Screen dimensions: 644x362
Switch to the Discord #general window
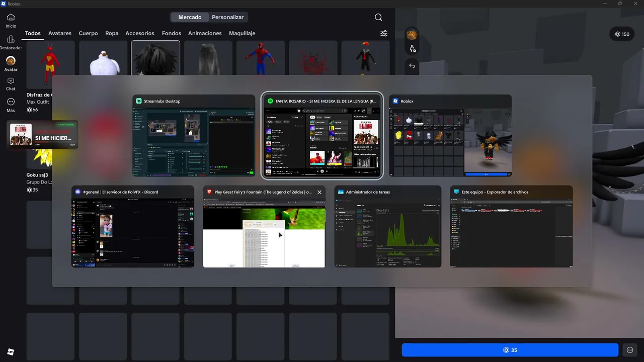point(133,226)
